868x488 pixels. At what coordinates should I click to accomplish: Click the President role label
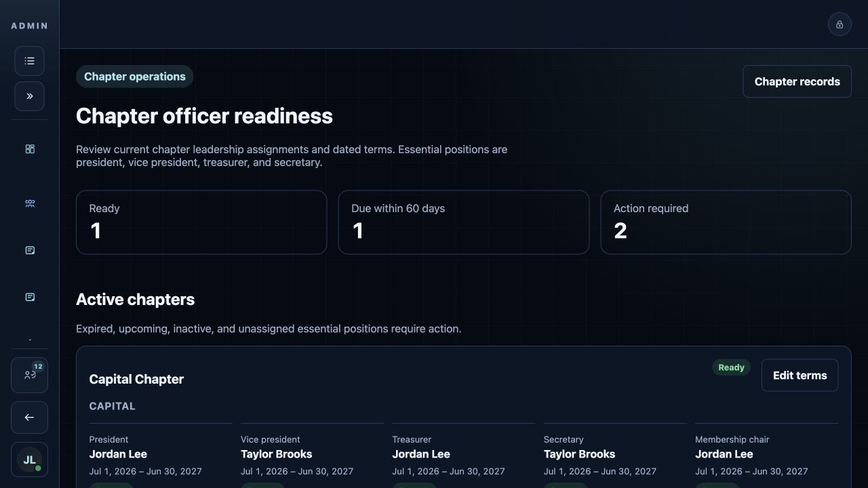pyautogui.click(x=108, y=439)
